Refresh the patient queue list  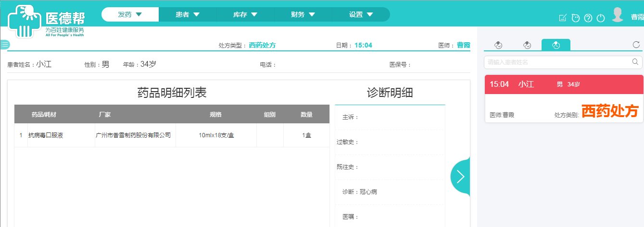pyautogui.click(x=636, y=45)
